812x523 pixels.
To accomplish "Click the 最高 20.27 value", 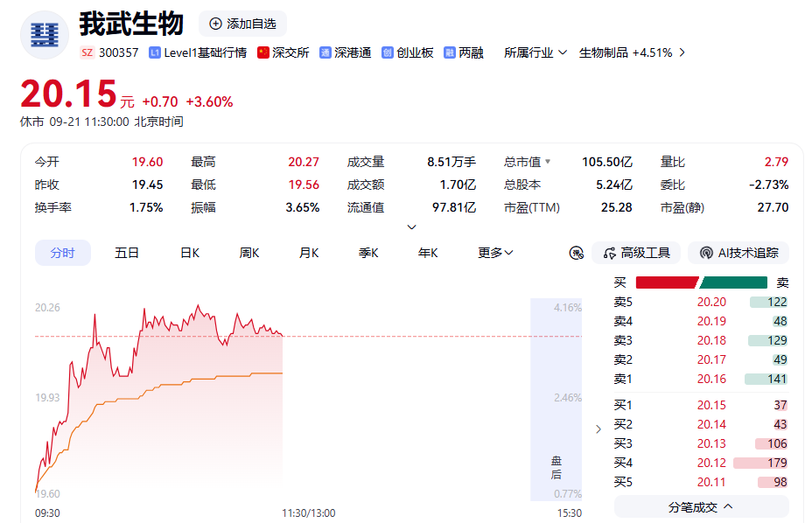I will coord(304,162).
